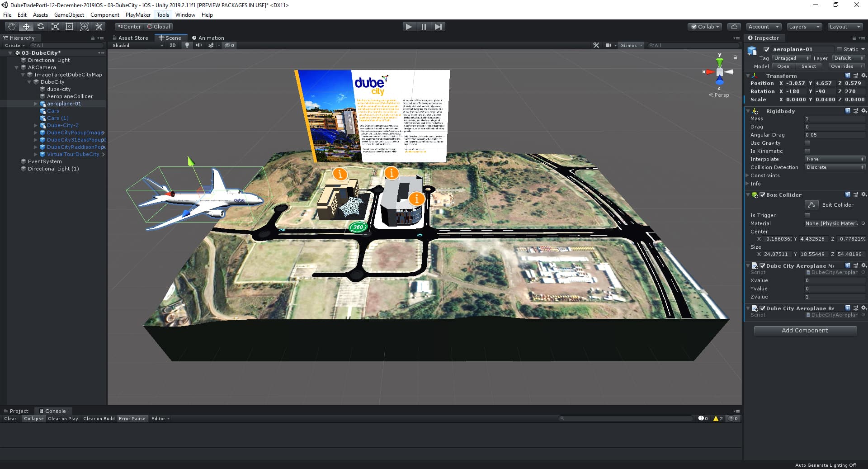Click the cloud services icon

click(x=734, y=27)
